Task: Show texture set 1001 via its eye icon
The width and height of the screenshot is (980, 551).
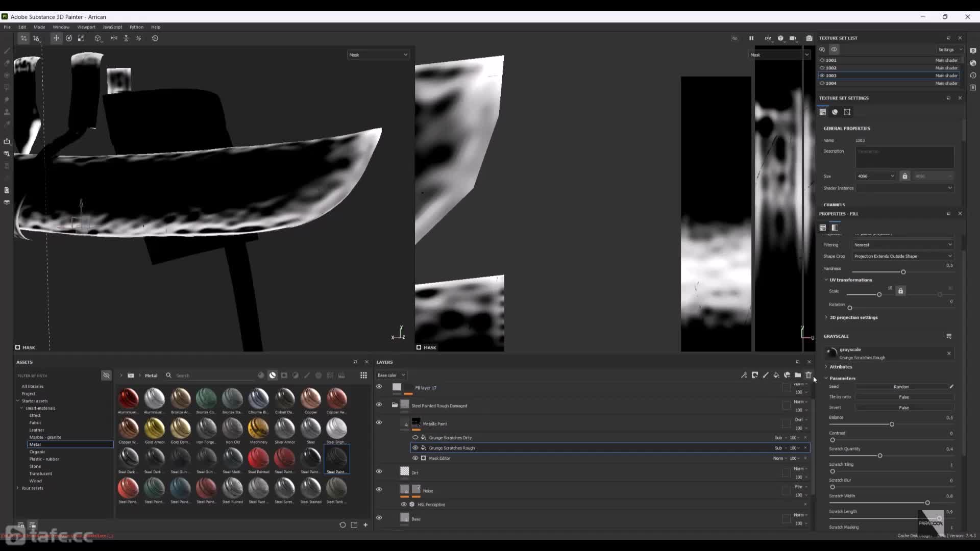Action: coord(822,60)
